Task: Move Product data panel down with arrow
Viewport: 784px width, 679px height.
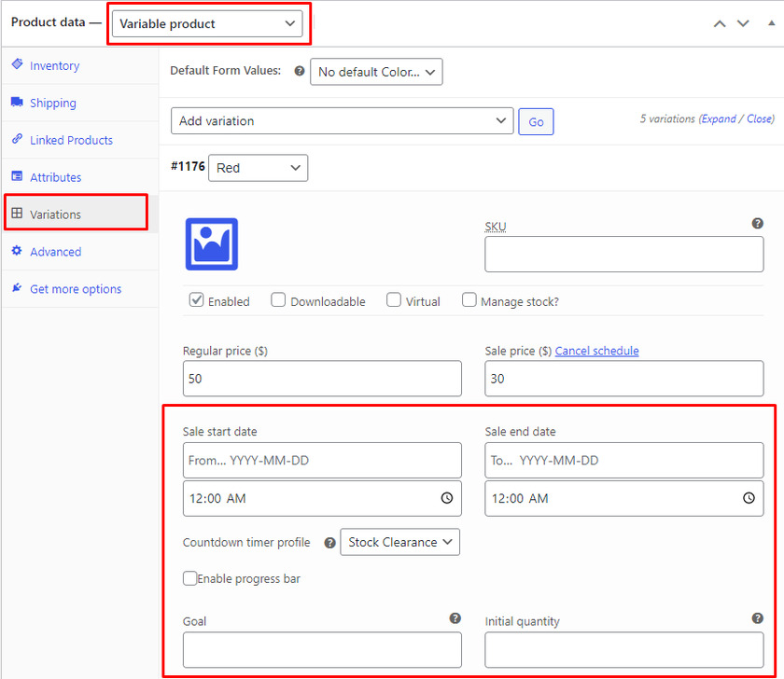Action: (x=744, y=24)
